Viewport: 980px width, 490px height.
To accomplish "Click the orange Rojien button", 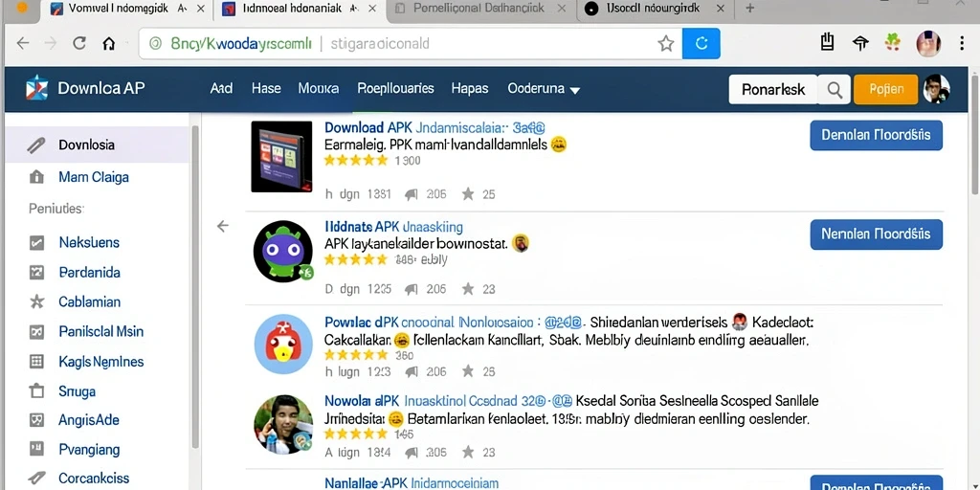I will pos(885,89).
